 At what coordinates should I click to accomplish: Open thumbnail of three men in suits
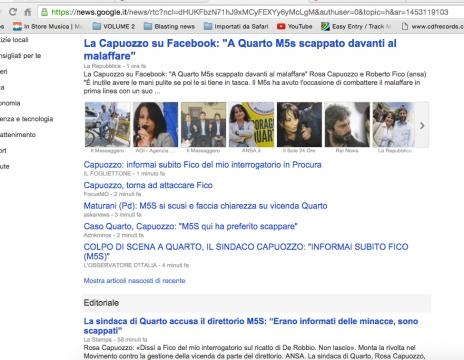pyautogui.click(x=203, y=124)
